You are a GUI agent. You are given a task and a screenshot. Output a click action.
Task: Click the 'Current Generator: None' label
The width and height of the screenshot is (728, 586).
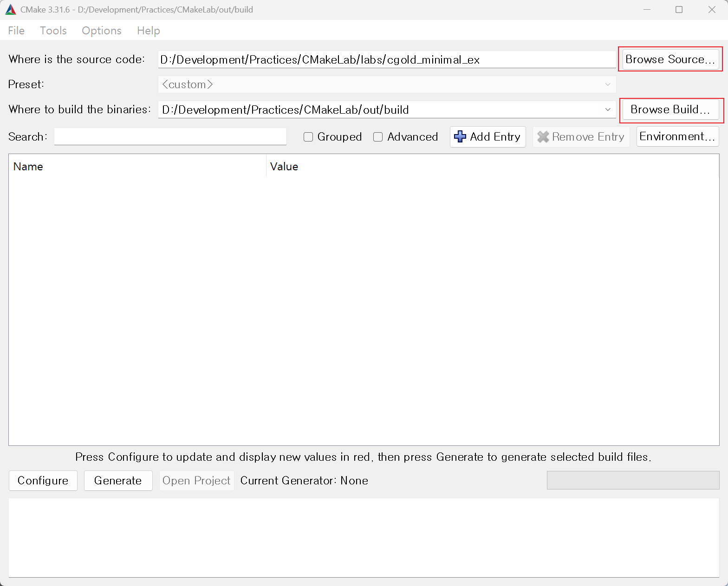point(304,481)
